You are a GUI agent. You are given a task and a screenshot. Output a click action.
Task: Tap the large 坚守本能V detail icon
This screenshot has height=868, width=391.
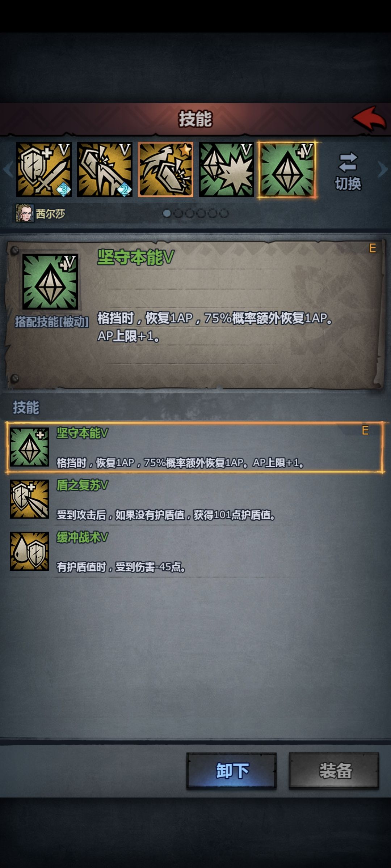coord(50,282)
